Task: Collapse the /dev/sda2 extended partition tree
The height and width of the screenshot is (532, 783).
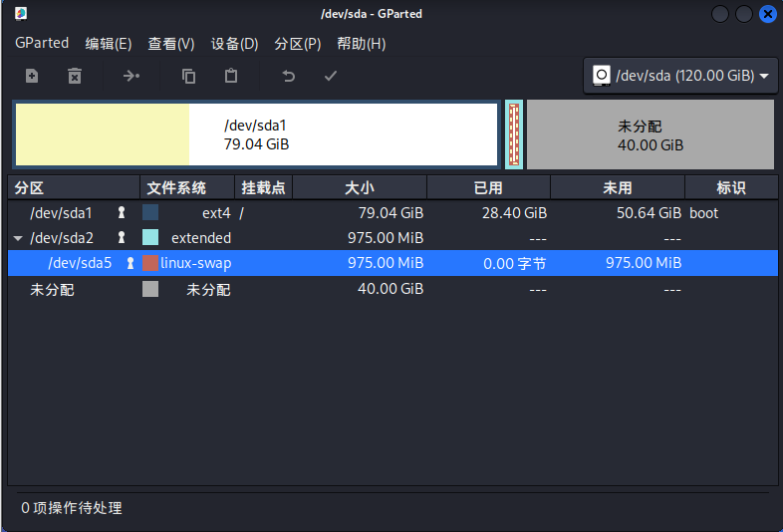Action: pyautogui.click(x=18, y=238)
